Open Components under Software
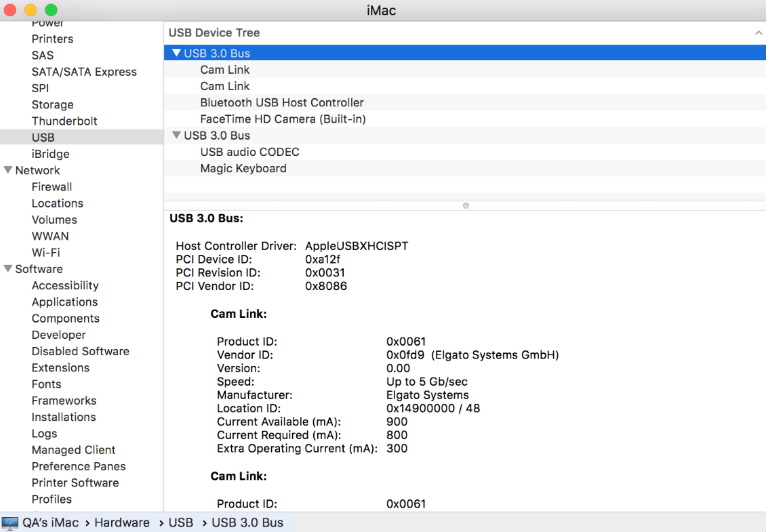766x532 pixels. pos(66,319)
